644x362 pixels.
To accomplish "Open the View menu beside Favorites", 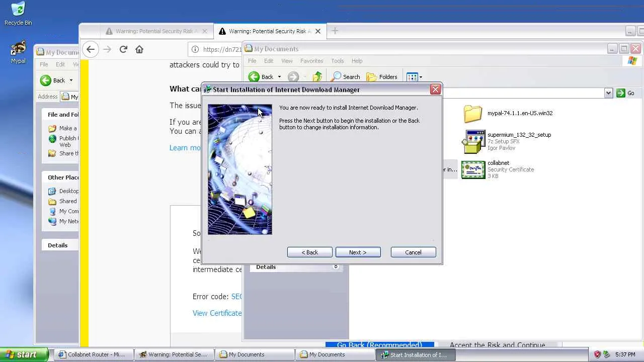I will click(x=287, y=61).
